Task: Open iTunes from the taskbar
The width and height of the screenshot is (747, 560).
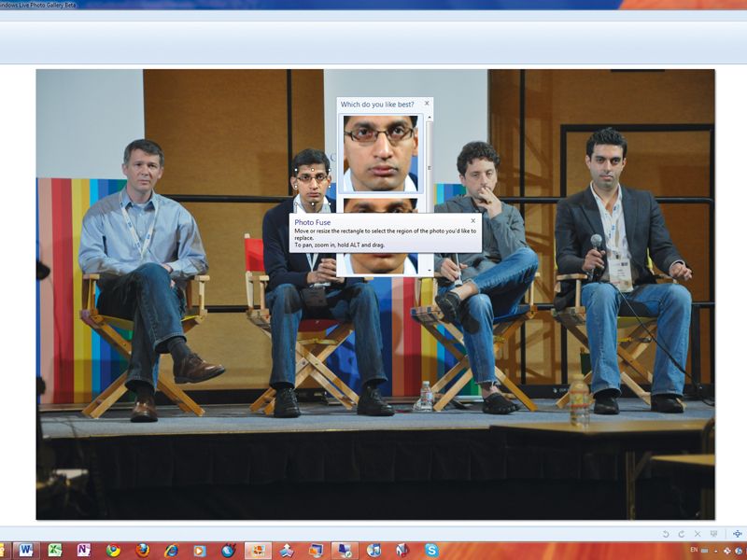Action: pyautogui.click(x=374, y=551)
